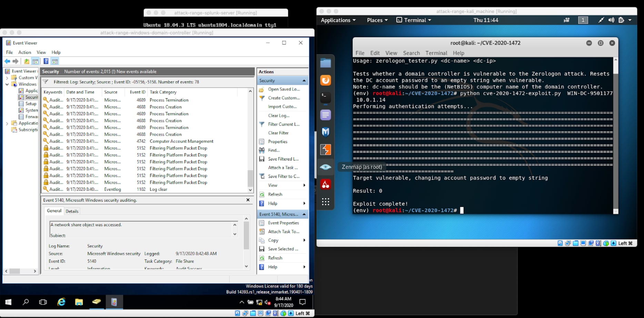Show all applications grid in Kali dock

[x=325, y=202]
